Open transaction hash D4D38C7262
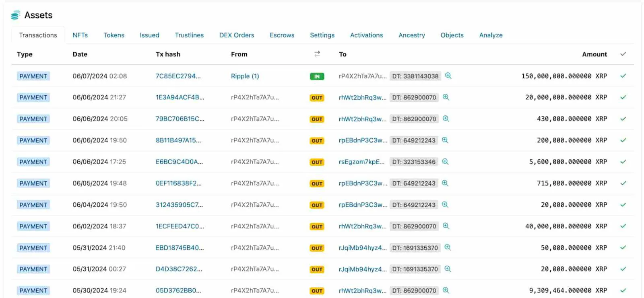Image resolution: width=644 pixels, height=298 pixels. pos(179,269)
